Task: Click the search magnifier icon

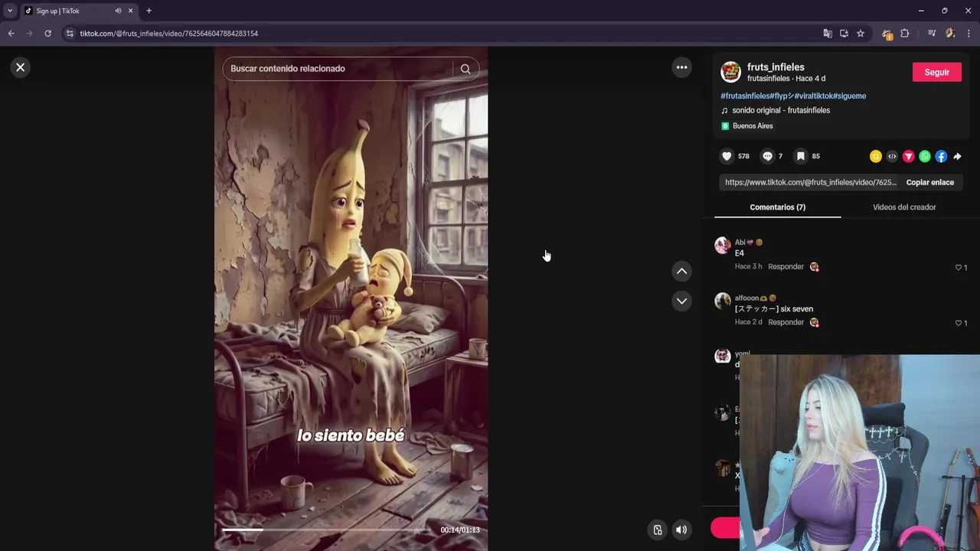Action: click(465, 69)
